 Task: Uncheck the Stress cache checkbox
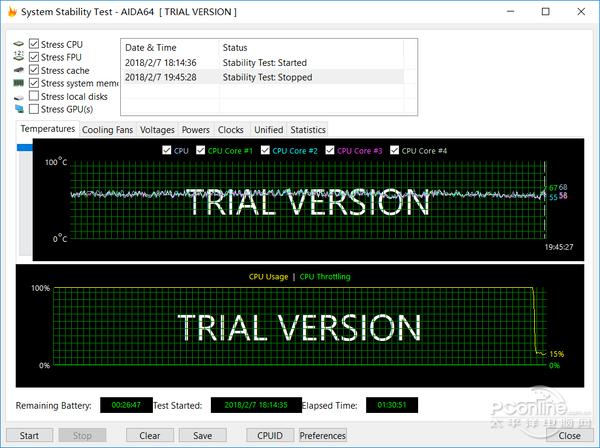(x=34, y=70)
